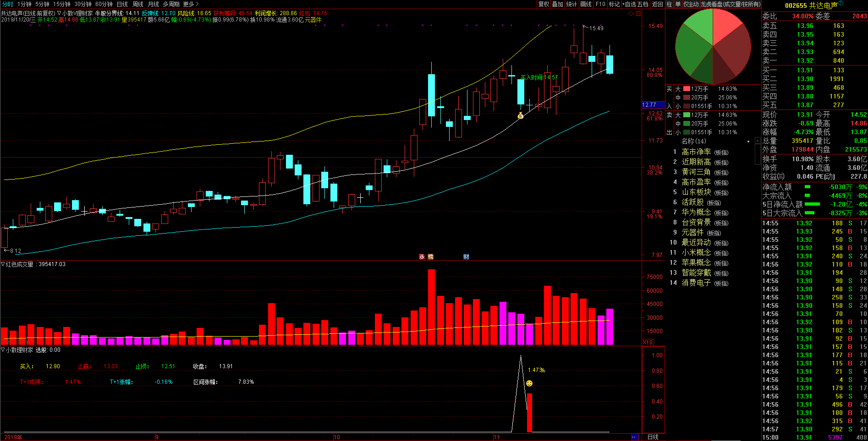Viewport: 868px width, 441px height.
Task: Click the large sell-order green swatch
Action: point(687,115)
